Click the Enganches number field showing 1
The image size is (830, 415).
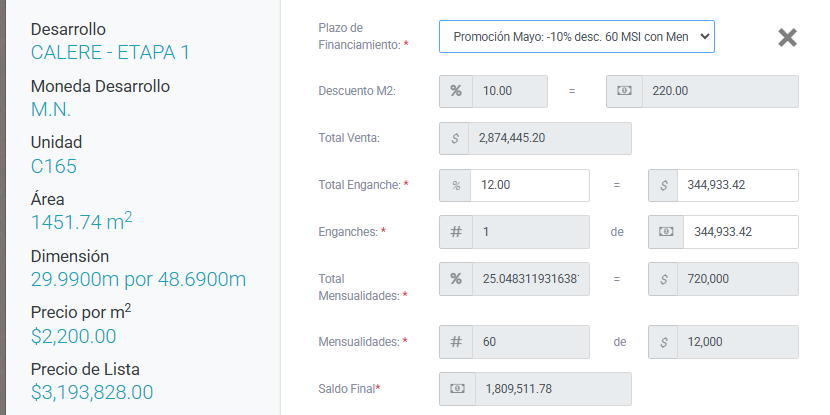point(530,232)
